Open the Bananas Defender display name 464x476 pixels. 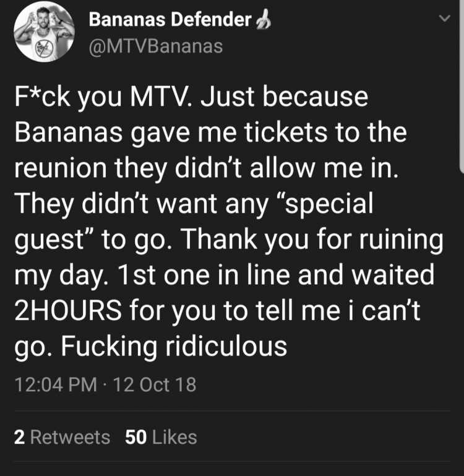click(170, 19)
